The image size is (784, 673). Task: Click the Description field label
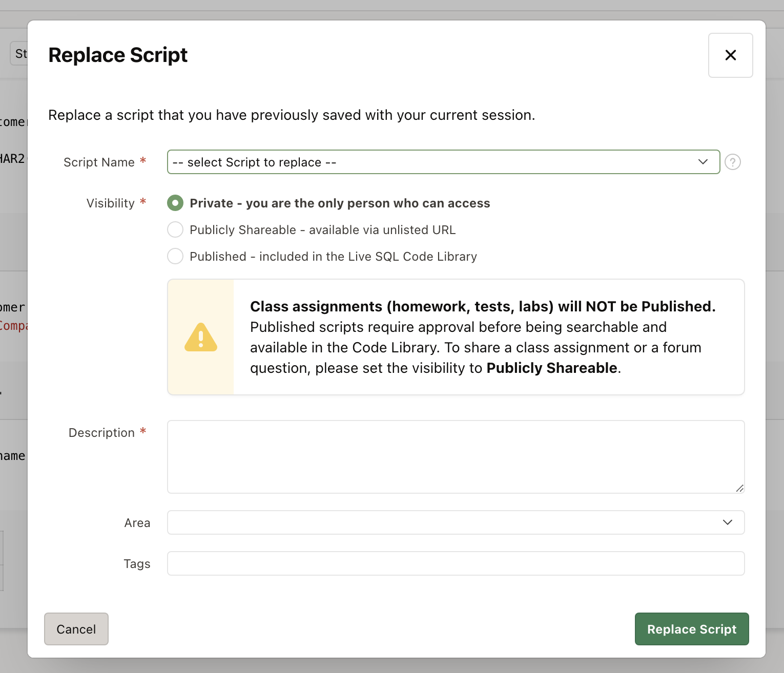[101, 433]
